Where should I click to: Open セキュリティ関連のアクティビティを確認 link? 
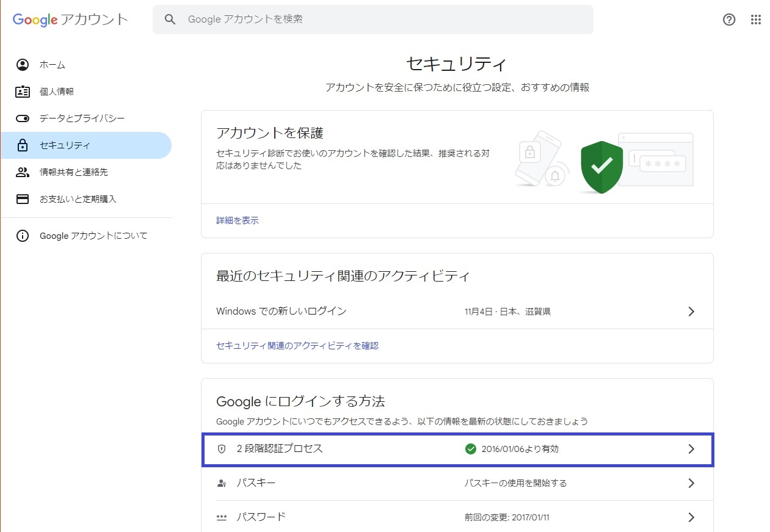(297, 346)
